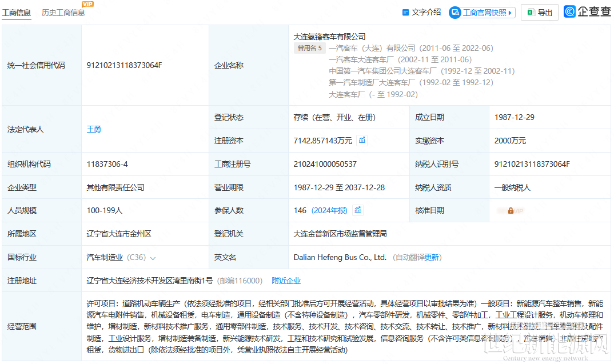Open 工商官网快照 snapshot button
614x364 pixels.
coord(484,12)
